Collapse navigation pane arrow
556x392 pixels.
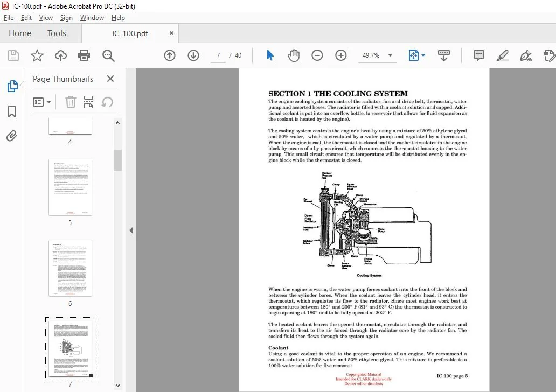tap(131, 230)
